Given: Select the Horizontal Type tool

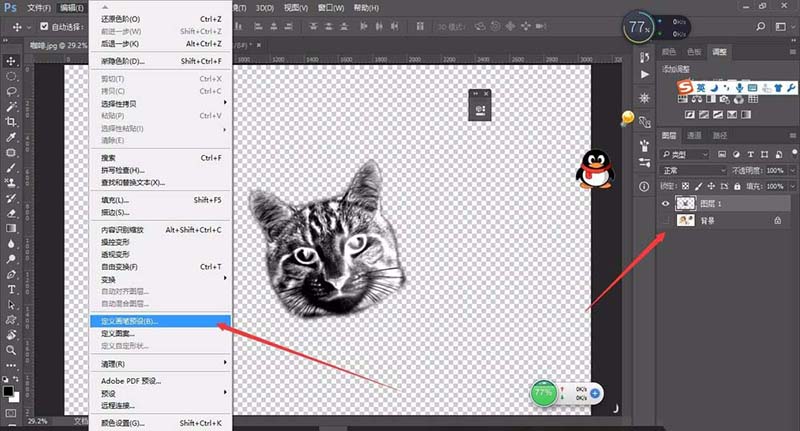Looking at the screenshot, I should click(x=11, y=290).
